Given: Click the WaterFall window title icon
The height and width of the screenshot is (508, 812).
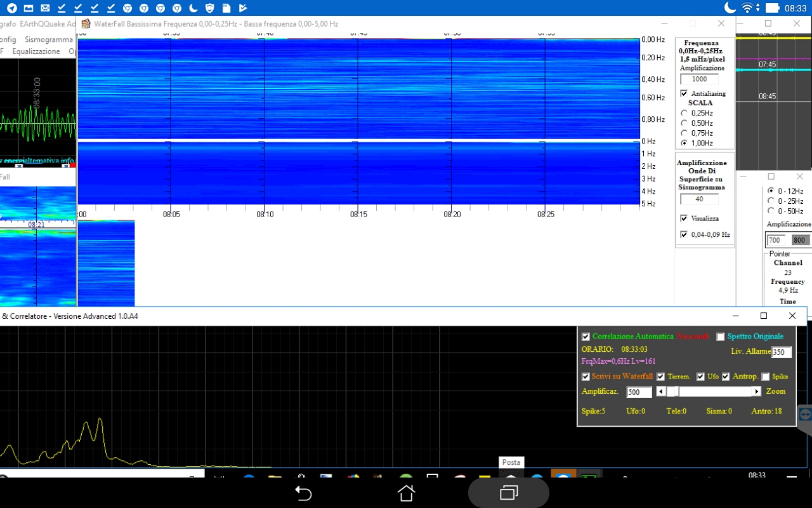Looking at the screenshot, I should pyautogui.click(x=86, y=24).
